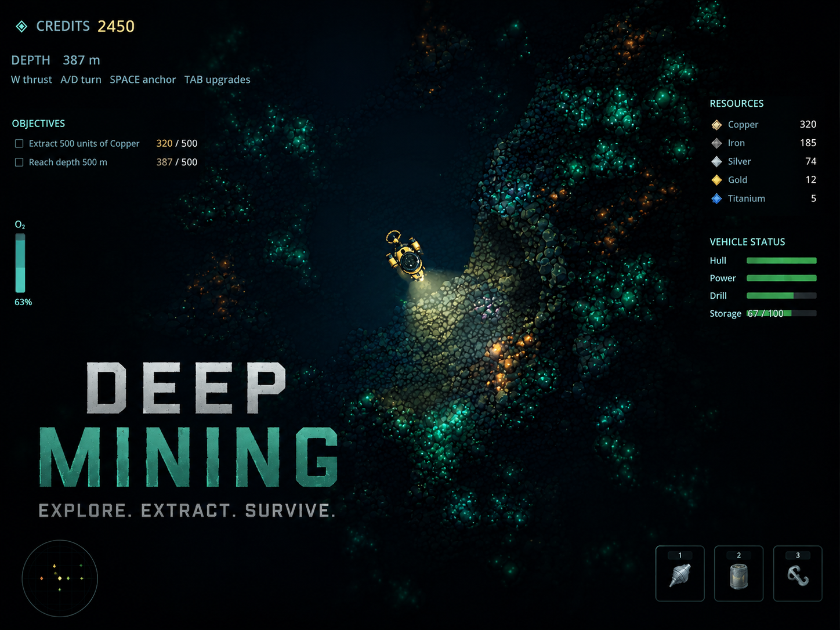Click the O2 oxygen level bar
The width and height of the screenshot is (840, 630).
[20, 263]
